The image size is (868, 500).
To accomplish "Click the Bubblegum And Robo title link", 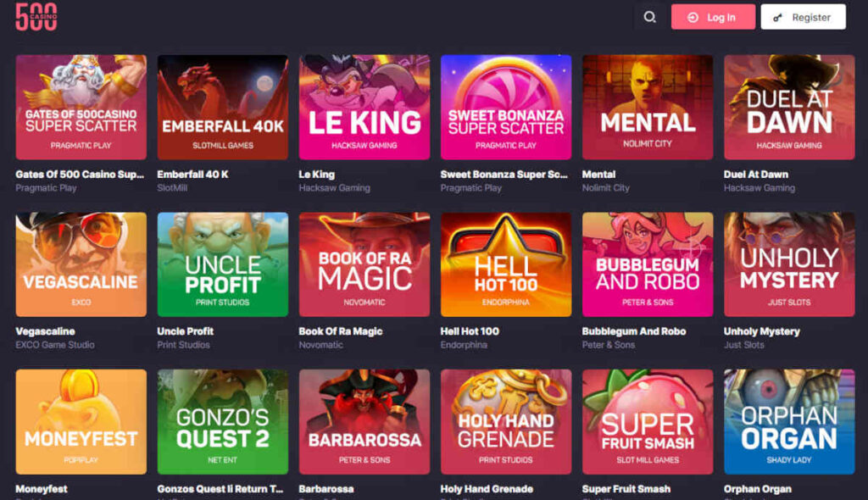I will 634,331.
